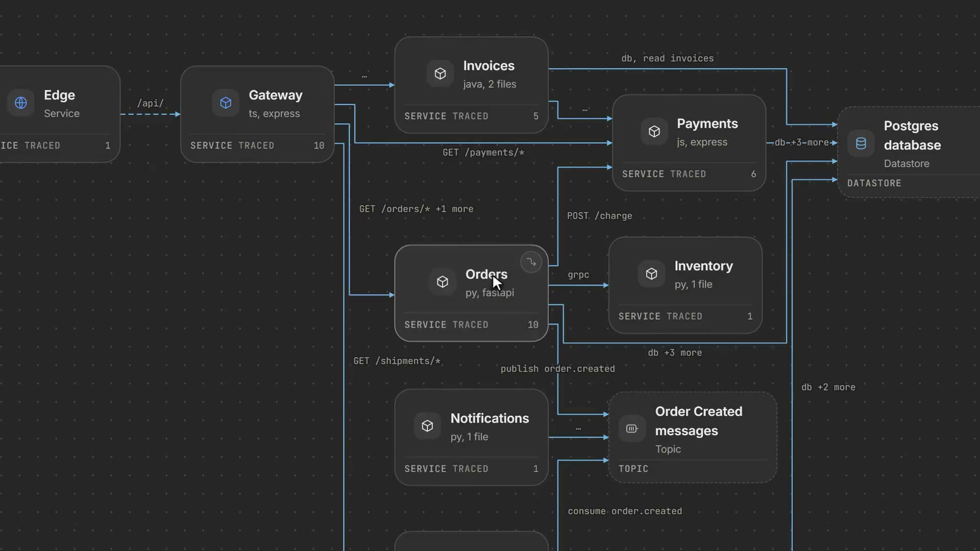Click the "grpc" edge label
Screen dimensions: 980x551
[x=578, y=275]
